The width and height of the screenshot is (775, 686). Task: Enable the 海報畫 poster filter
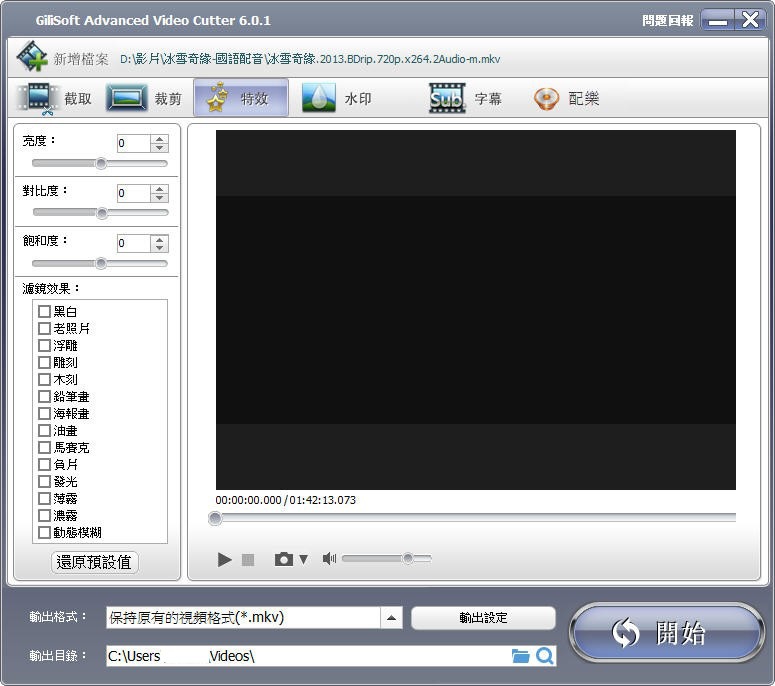point(44,413)
